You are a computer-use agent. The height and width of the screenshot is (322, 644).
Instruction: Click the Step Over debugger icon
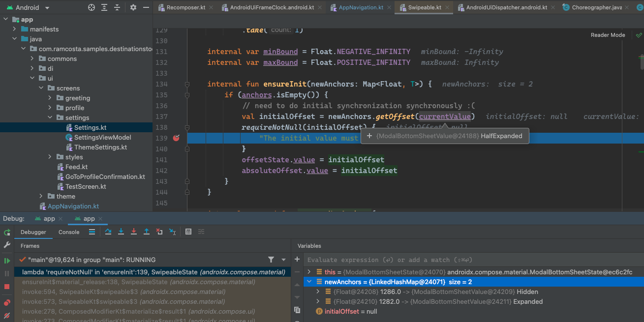(108, 232)
